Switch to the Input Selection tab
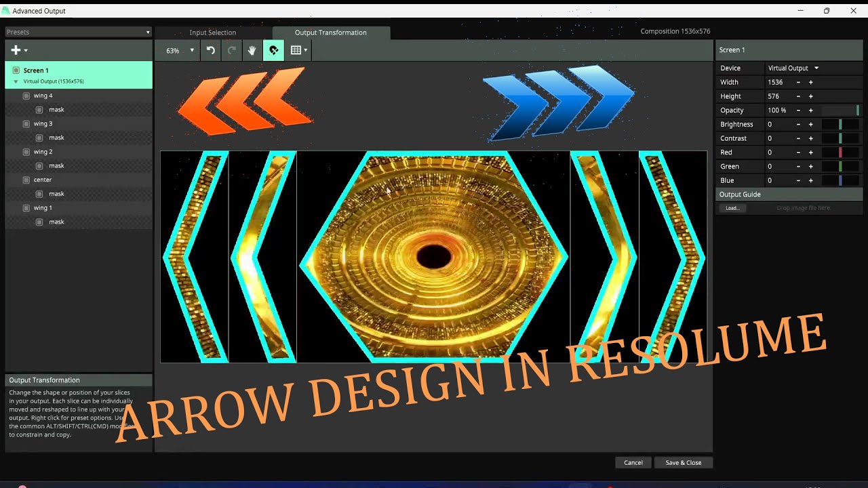This screenshot has width=868, height=488. click(x=213, y=33)
